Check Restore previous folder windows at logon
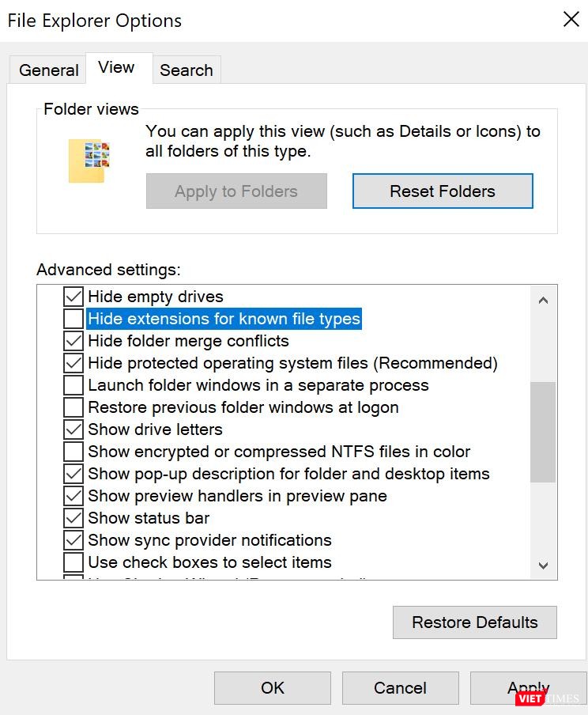 72,407
